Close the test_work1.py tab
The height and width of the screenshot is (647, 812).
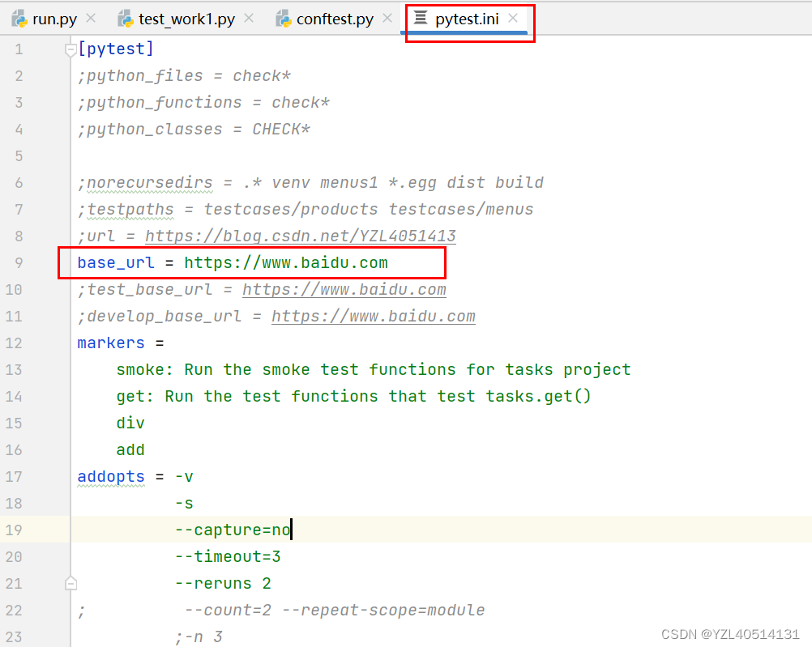coord(249,18)
